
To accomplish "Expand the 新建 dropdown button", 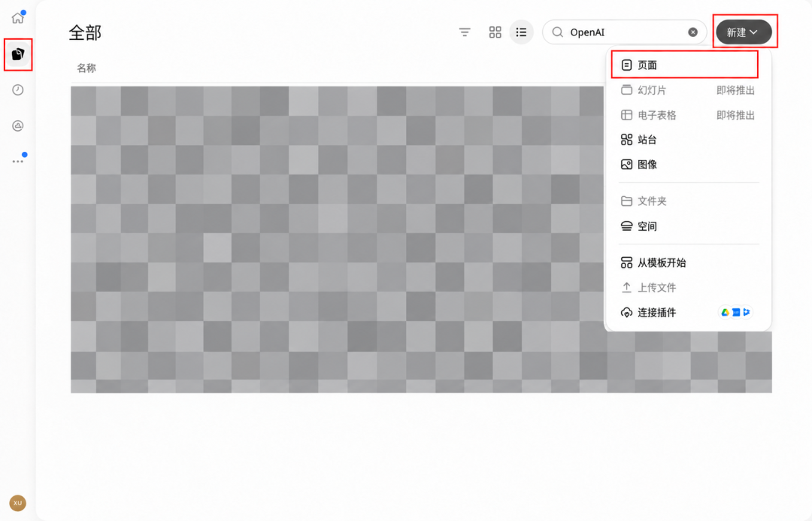I will pos(744,32).
